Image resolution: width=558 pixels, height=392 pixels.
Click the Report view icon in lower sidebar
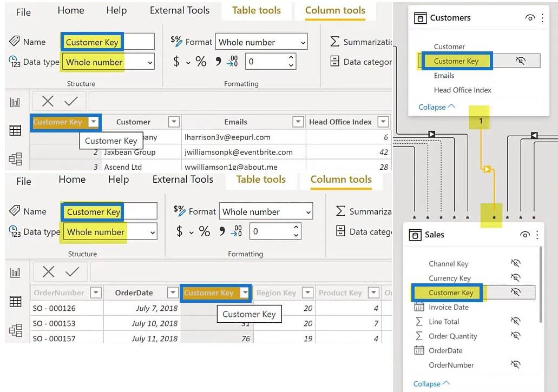tap(15, 273)
